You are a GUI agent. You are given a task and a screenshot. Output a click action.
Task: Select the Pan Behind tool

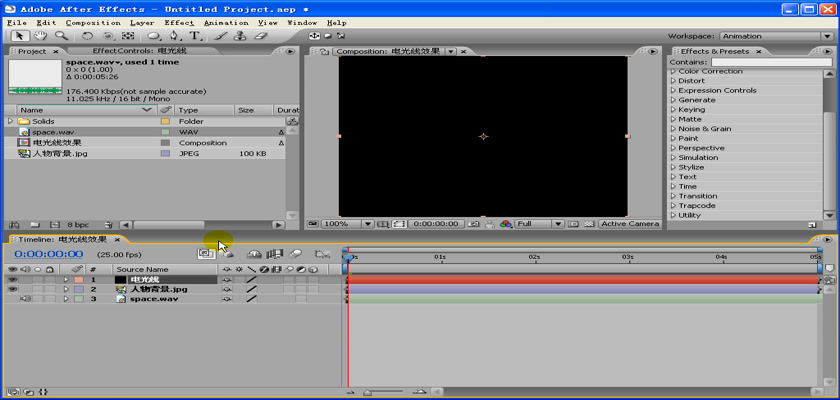point(128,36)
